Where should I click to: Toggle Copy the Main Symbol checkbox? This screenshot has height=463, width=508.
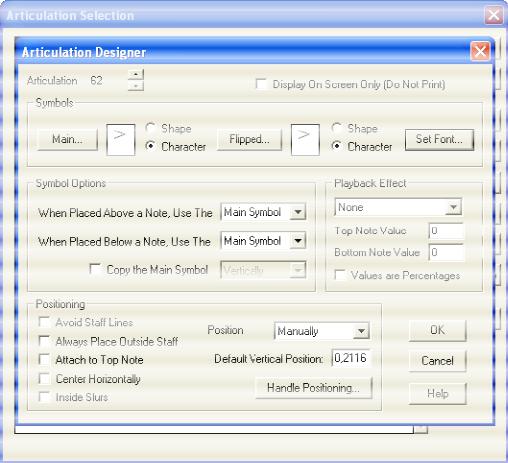coord(95,269)
